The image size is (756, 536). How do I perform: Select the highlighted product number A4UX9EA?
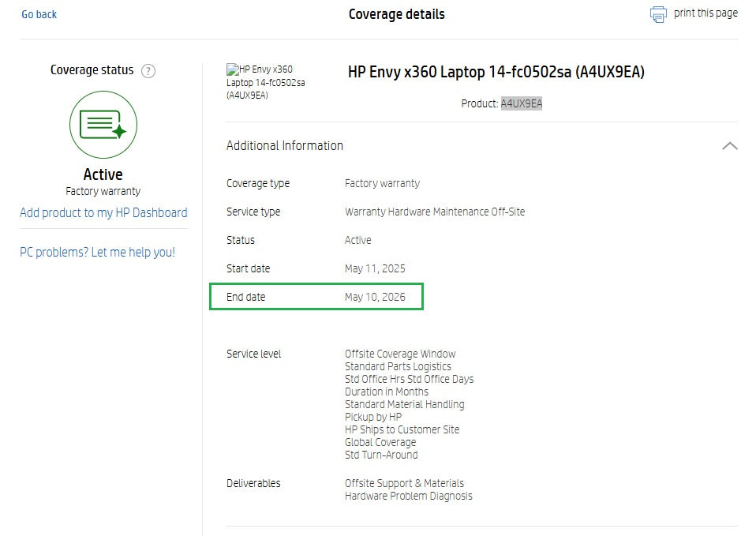click(522, 103)
